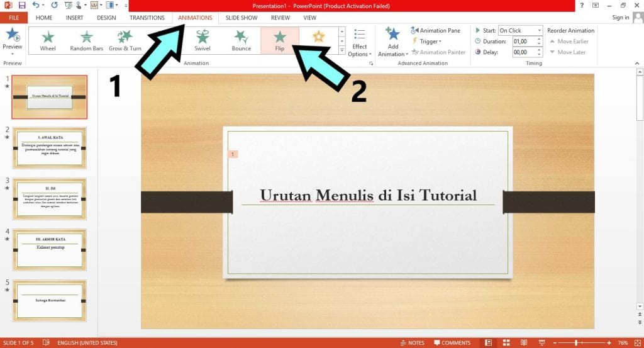The image size is (644, 348).
Task: Apply the Wheel animation effect
Action: click(48, 40)
